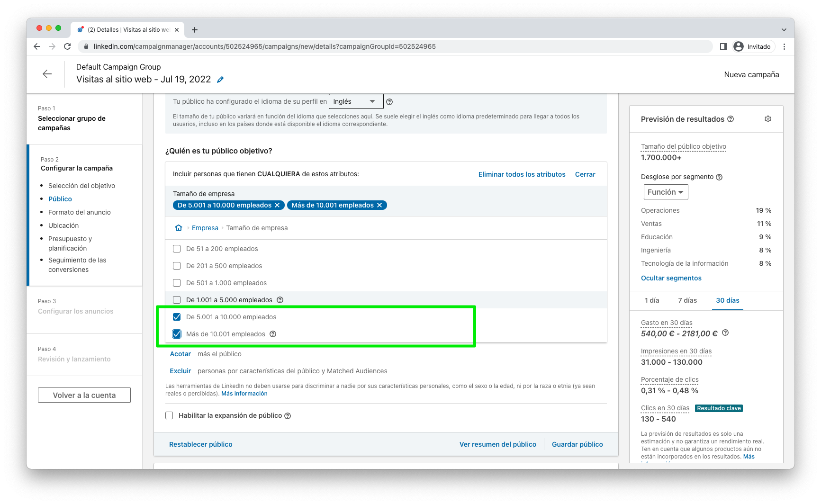
Task: Open the browser three-dot menu
Action: click(x=784, y=46)
